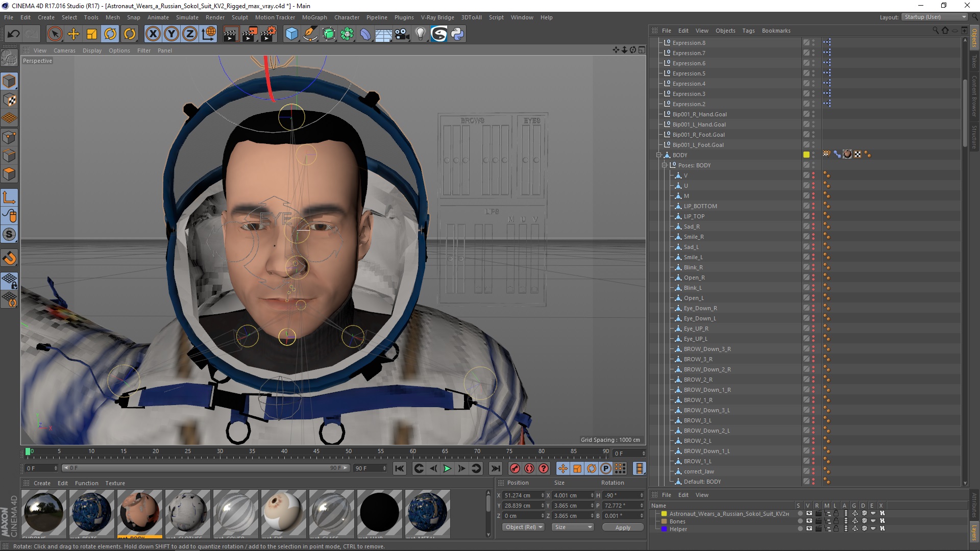The width and height of the screenshot is (980, 551).
Task: Select the Scale tool
Action: pyautogui.click(x=92, y=34)
